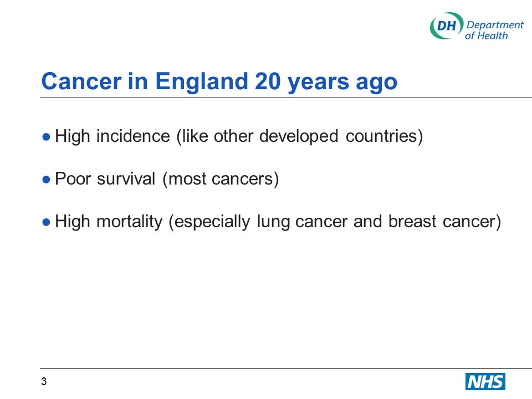Click the slide number 3

click(x=44, y=382)
